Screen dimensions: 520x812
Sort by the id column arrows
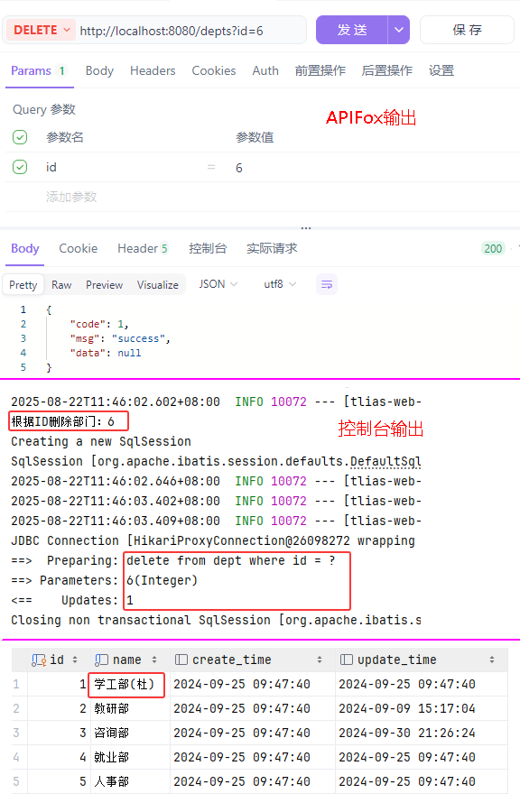[75, 660]
